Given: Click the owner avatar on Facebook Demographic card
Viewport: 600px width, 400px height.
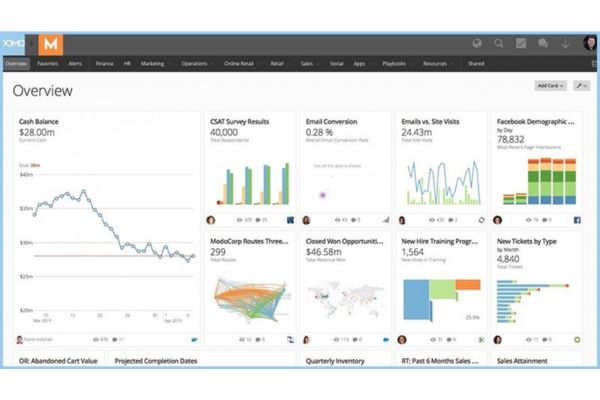Looking at the screenshot, I should pos(497,220).
